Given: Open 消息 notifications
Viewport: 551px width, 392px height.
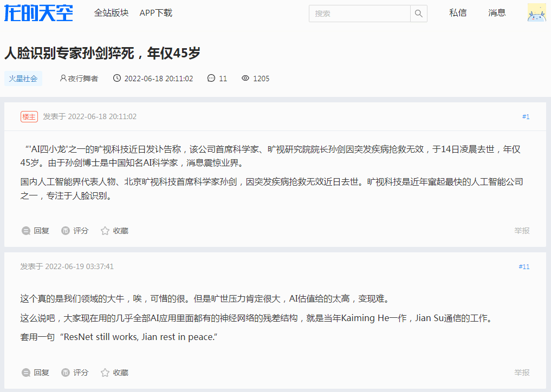Looking at the screenshot, I should point(496,13).
